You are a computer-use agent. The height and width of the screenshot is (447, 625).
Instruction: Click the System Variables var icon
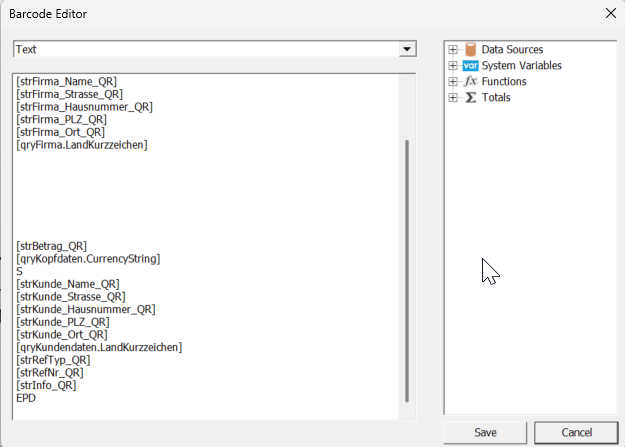471,66
